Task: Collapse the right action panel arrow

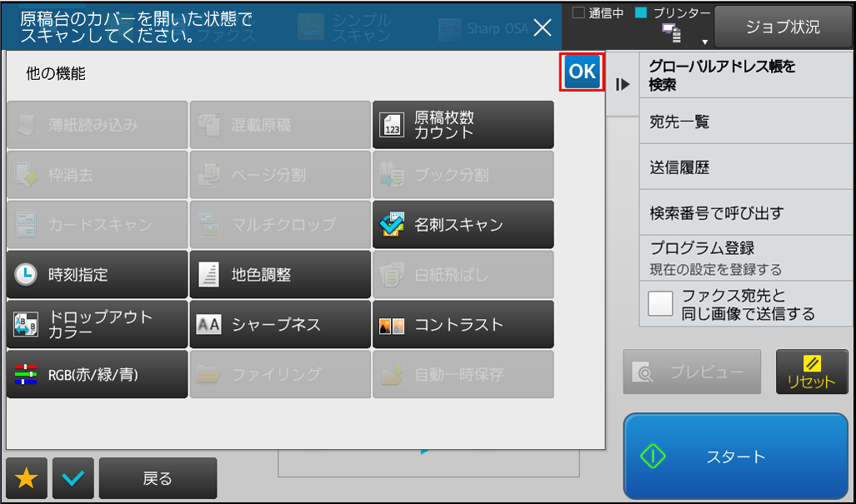Action: (623, 84)
